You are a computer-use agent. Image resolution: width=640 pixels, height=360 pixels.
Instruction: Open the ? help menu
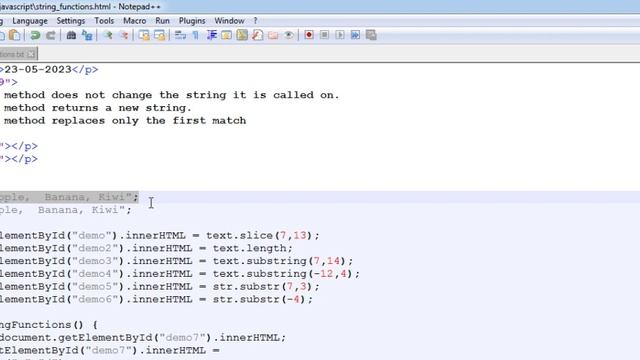(x=256, y=21)
